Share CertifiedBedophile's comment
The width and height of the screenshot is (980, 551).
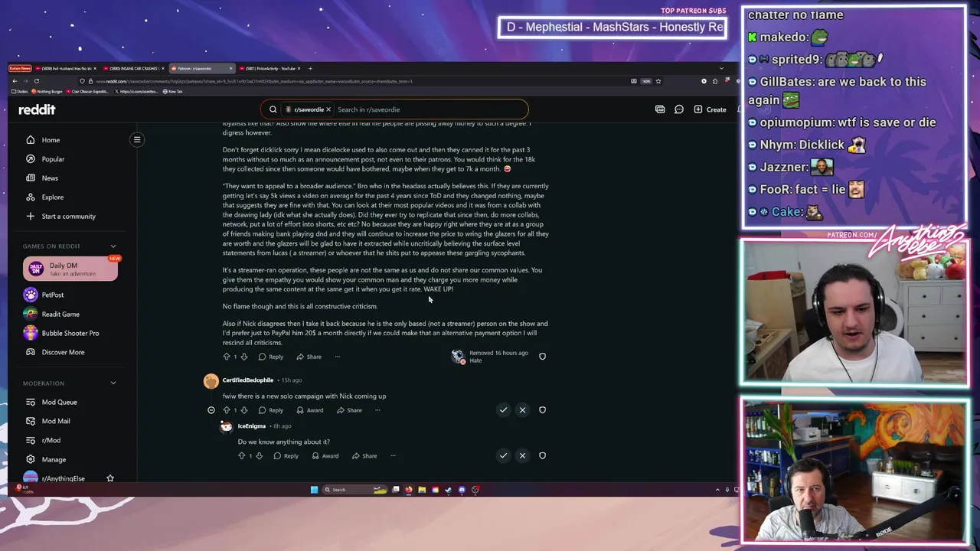pos(348,410)
